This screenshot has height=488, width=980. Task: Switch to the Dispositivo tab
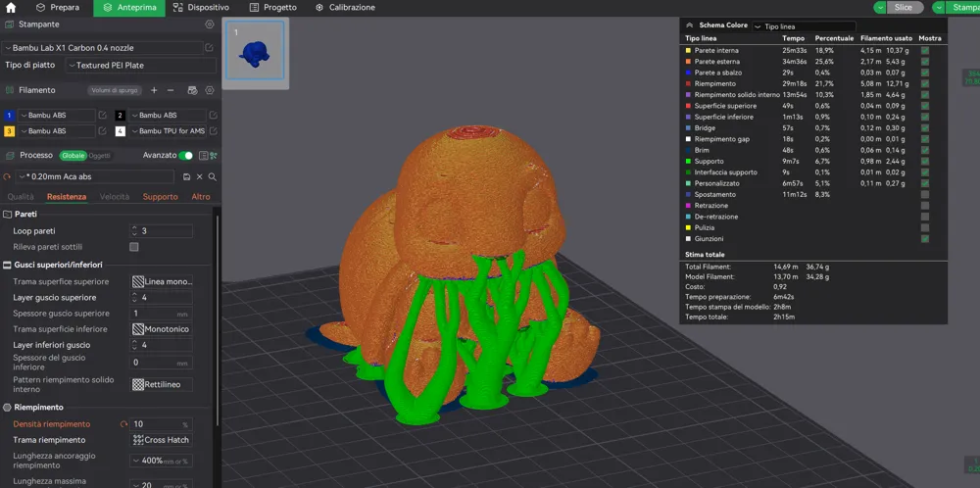click(x=201, y=8)
